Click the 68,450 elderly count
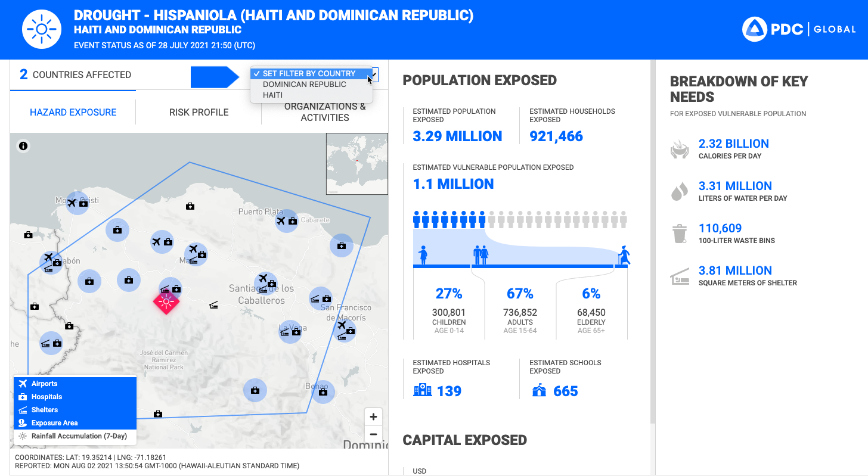Image resolution: width=868 pixels, height=476 pixels. click(591, 312)
